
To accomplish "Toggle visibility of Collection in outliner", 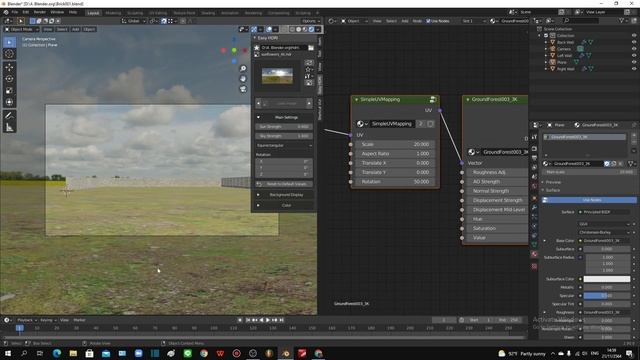I will (634, 36).
